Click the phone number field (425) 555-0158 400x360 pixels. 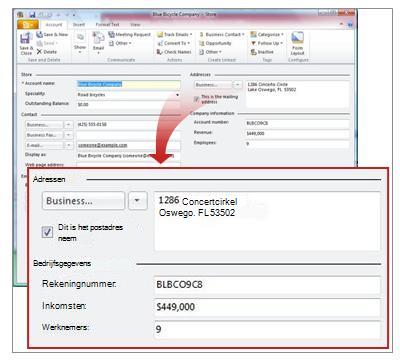click(128, 125)
